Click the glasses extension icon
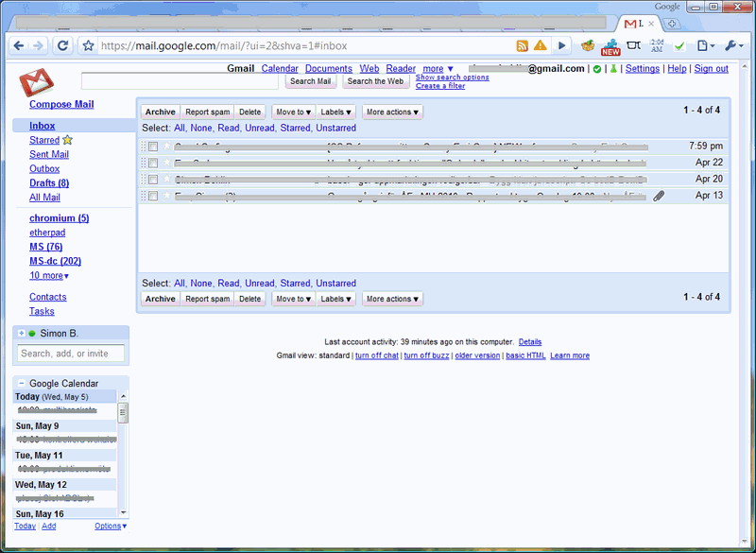756x553 pixels. tap(633, 45)
